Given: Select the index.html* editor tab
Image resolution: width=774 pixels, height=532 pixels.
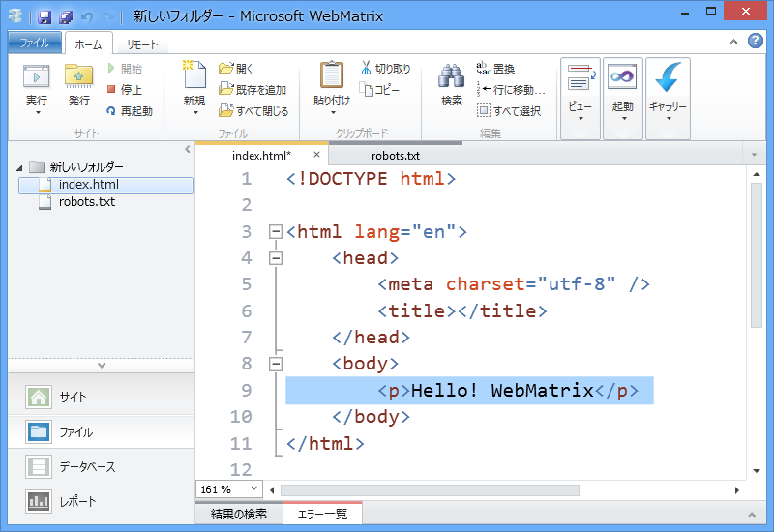Looking at the screenshot, I should [261, 156].
